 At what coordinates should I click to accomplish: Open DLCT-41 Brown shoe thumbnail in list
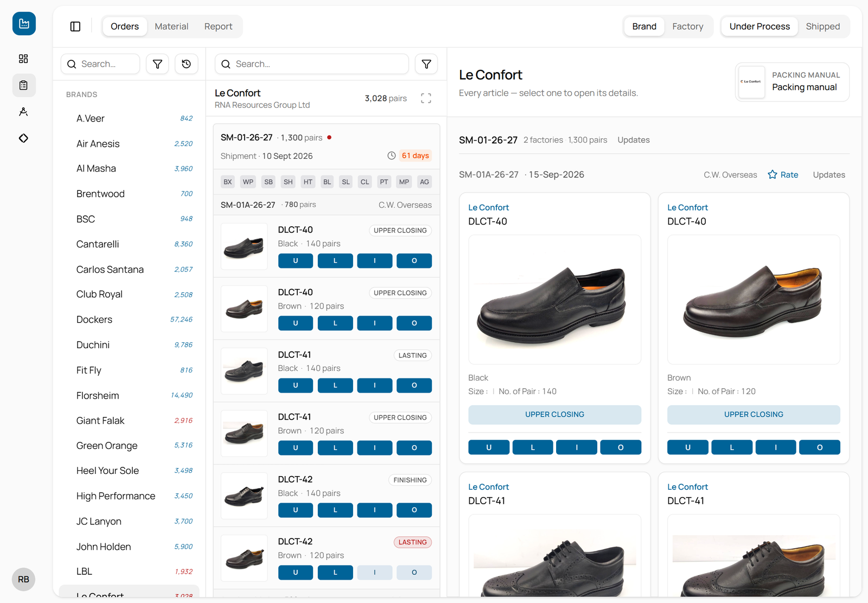coord(244,433)
